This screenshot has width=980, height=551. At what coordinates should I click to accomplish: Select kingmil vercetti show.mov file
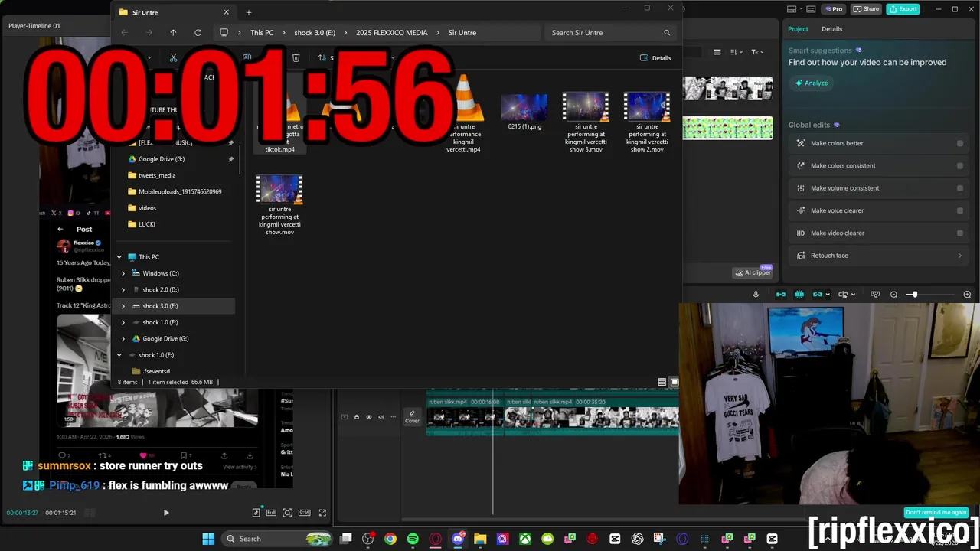tap(279, 205)
